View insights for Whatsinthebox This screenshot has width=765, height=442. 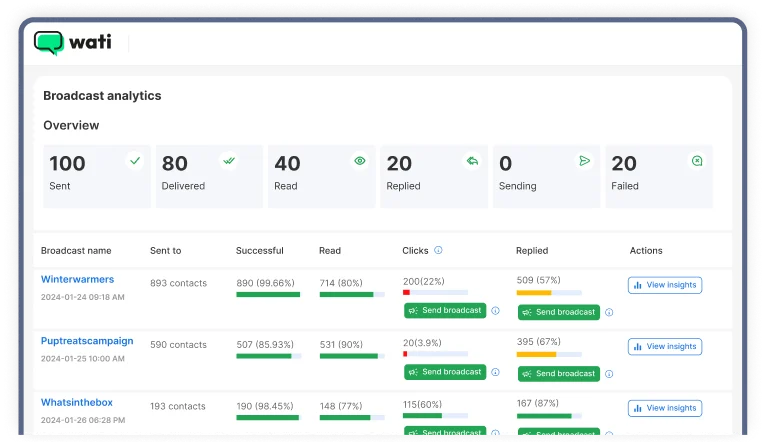click(x=665, y=408)
